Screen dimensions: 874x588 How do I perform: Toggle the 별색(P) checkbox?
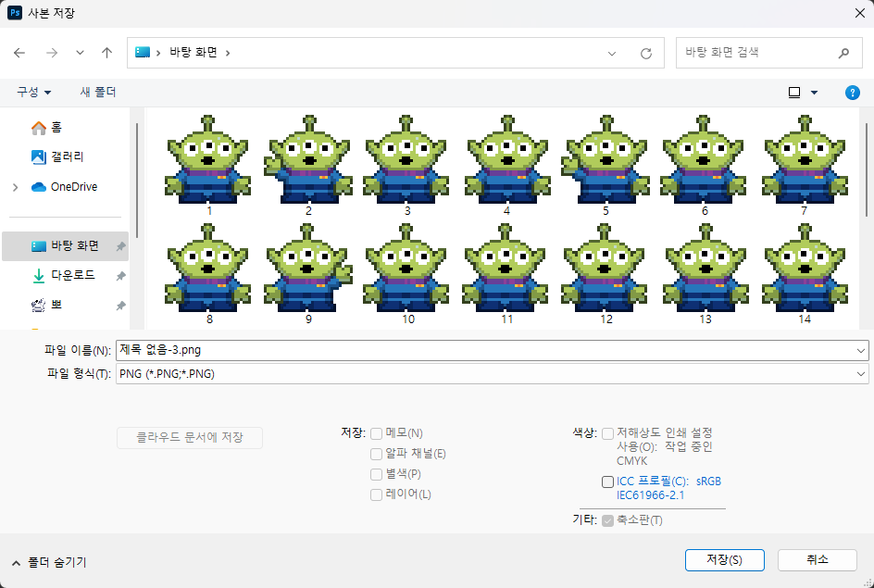click(376, 474)
